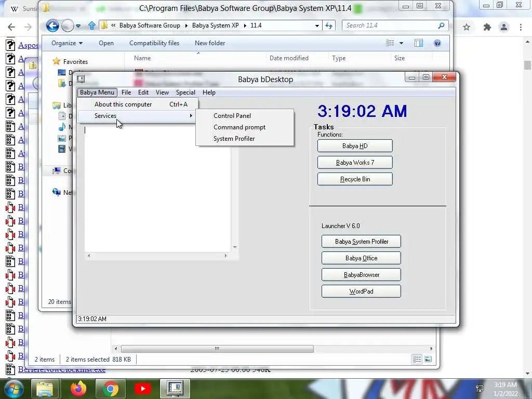Refresh the Explorer folder view
Viewport: 532px width, 399px height.
click(329, 25)
